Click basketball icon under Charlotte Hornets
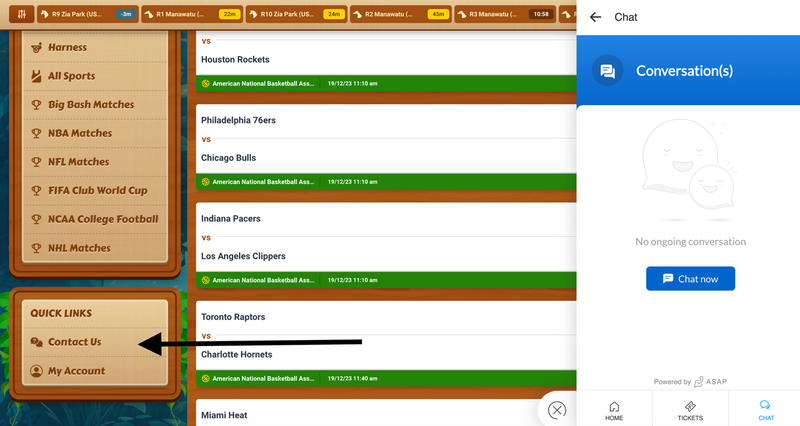 pos(206,379)
